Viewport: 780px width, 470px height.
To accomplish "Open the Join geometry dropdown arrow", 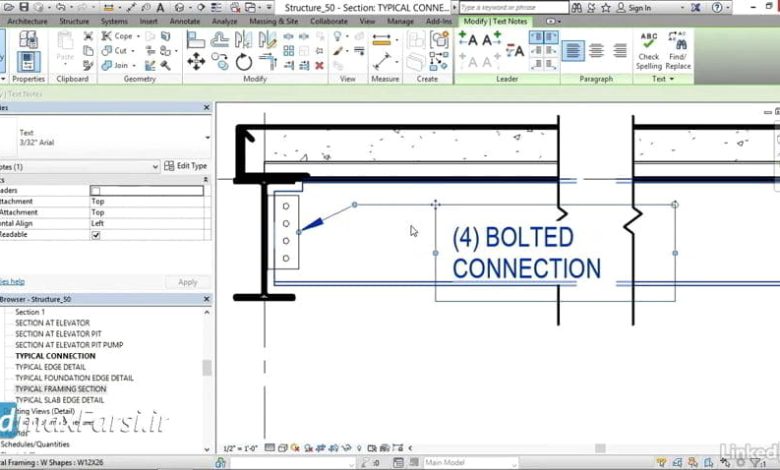I will tap(133, 66).
